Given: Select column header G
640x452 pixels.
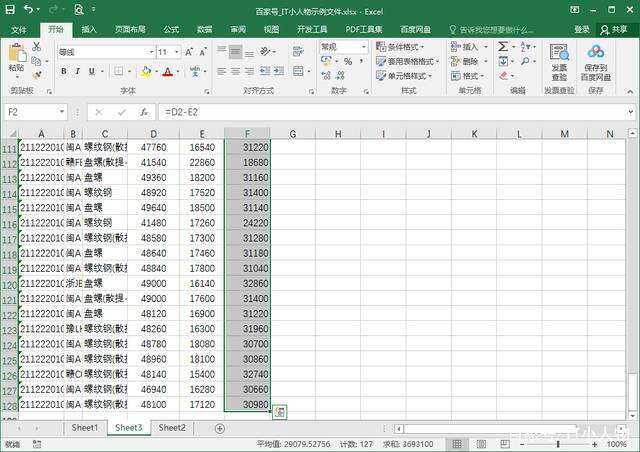Looking at the screenshot, I should coord(293,134).
